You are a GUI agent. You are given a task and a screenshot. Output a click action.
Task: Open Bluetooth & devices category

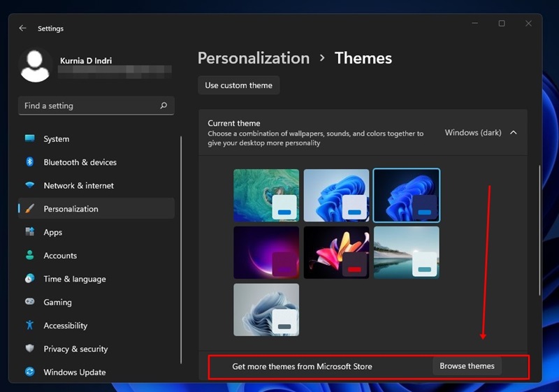click(96, 162)
